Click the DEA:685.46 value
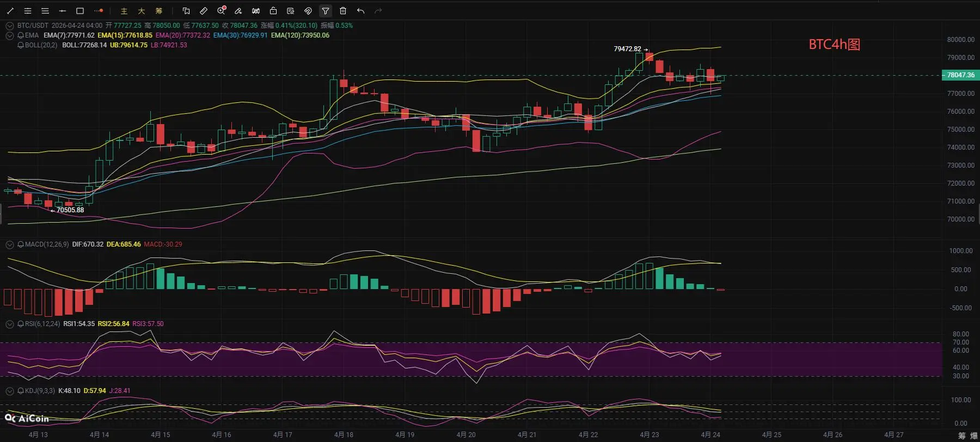This screenshot has height=442, width=980. (124, 244)
